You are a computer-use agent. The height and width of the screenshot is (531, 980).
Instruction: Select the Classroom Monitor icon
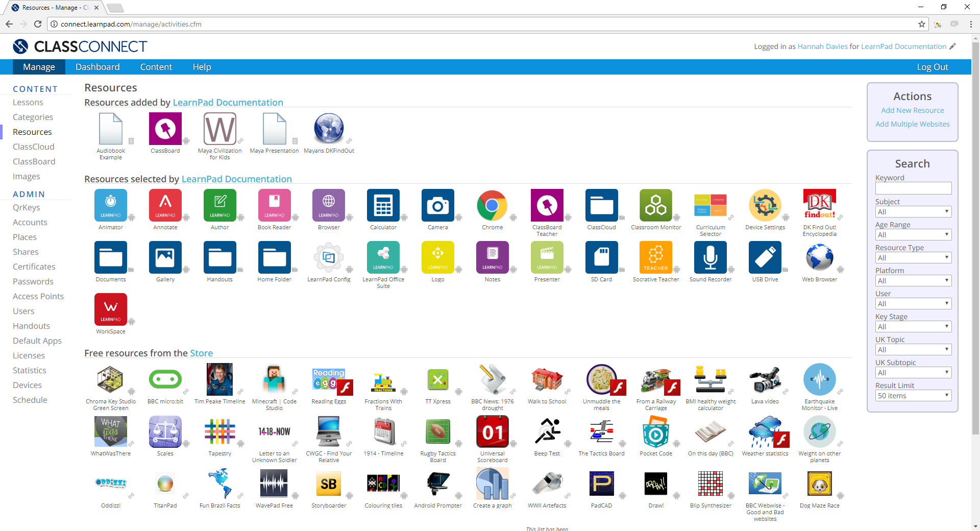(656, 205)
